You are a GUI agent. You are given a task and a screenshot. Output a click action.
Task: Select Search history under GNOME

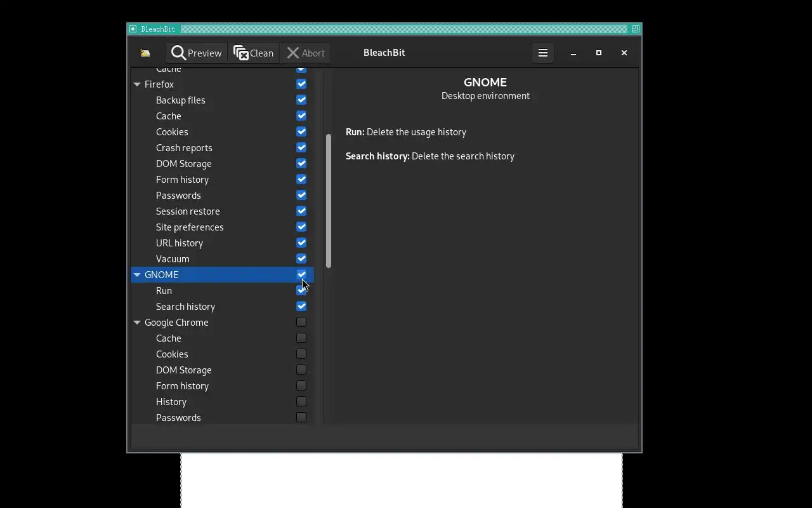pos(222,306)
